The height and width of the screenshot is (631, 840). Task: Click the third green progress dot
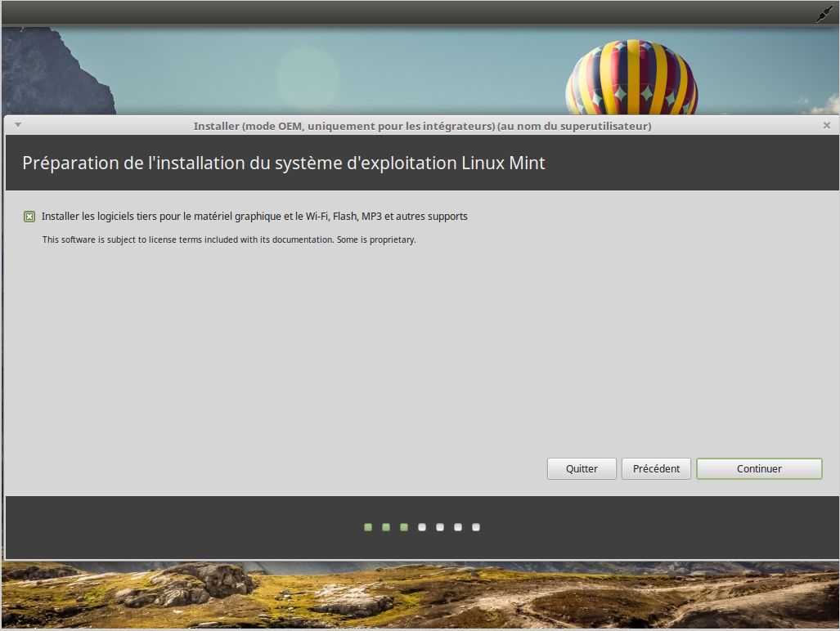click(404, 527)
